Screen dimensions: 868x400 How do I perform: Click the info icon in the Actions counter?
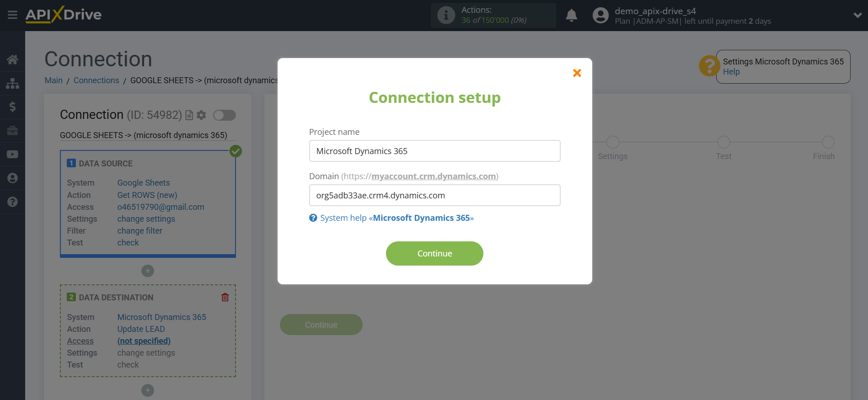coord(446,16)
